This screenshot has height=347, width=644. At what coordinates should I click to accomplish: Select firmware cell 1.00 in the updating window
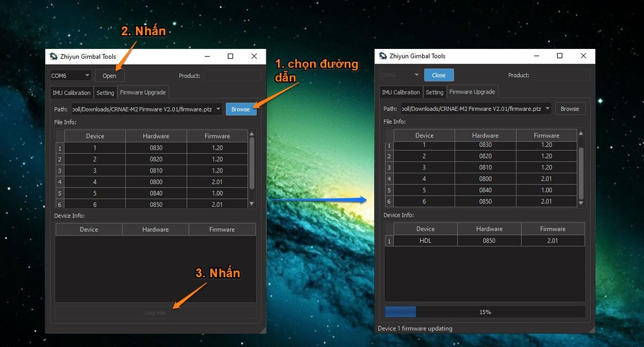click(x=547, y=190)
